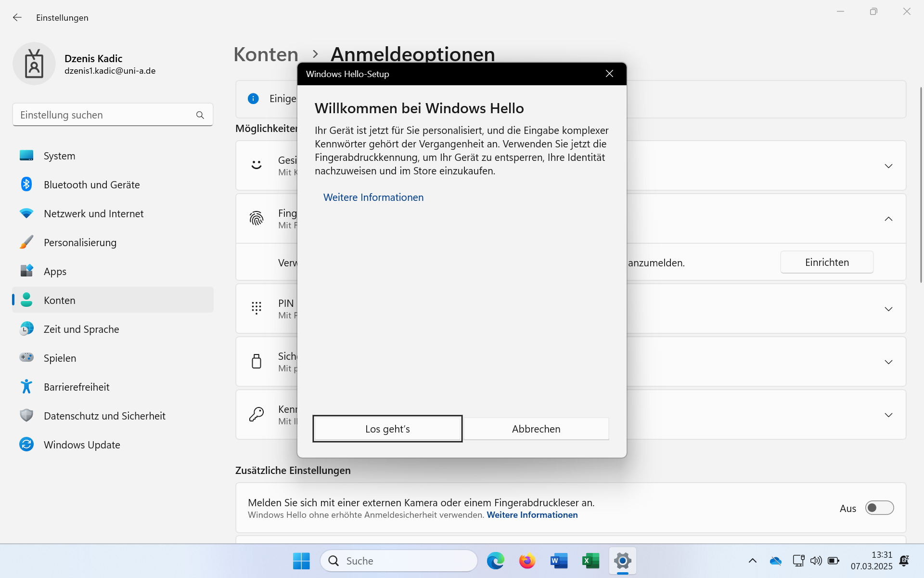
Task: Click the fingerprint recognition icon
Action: pos(257,219)
